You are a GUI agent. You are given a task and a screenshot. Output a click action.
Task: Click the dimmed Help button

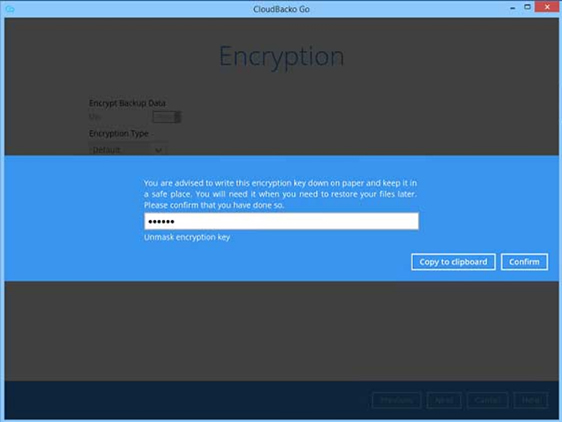point(531,400)
